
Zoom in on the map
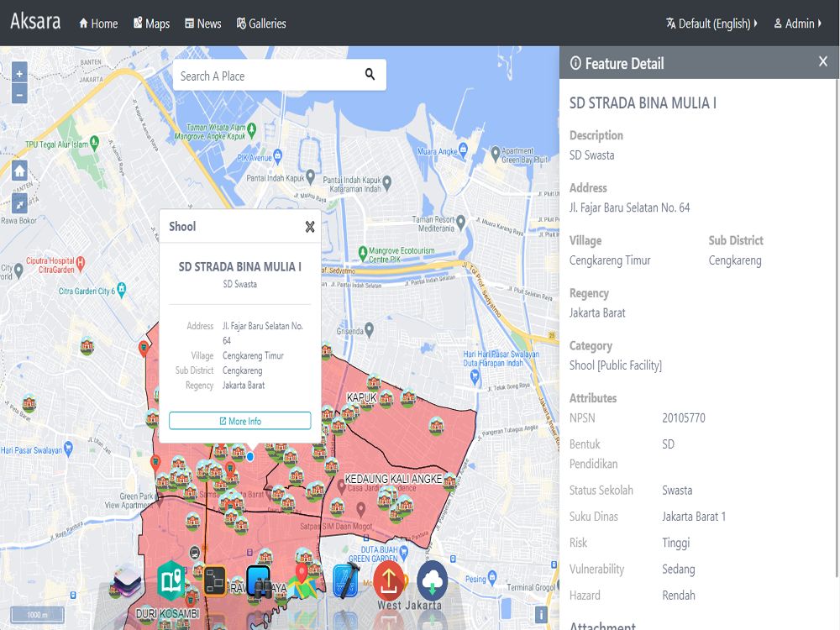pos(19,73)
